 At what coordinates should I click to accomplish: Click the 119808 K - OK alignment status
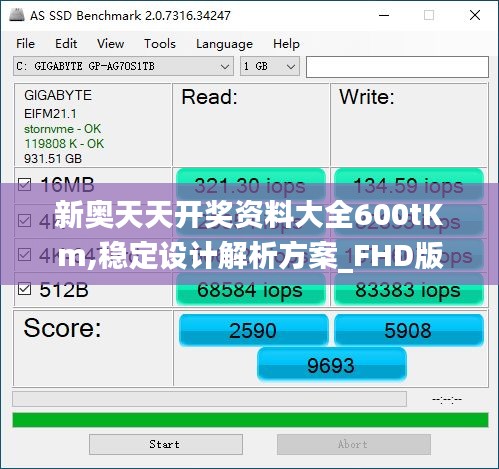coord(64,144)
